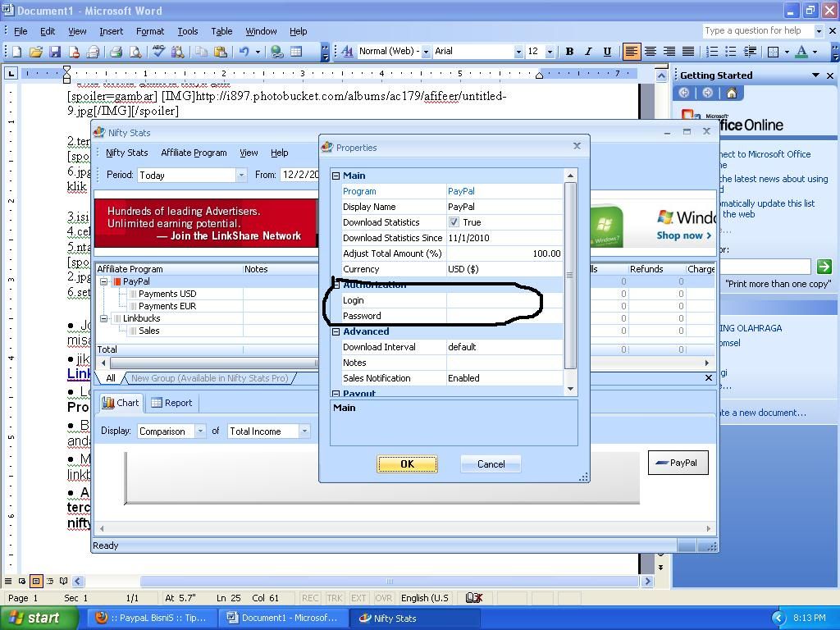
Task: Select the All group tab
Action: pos(111,378)
